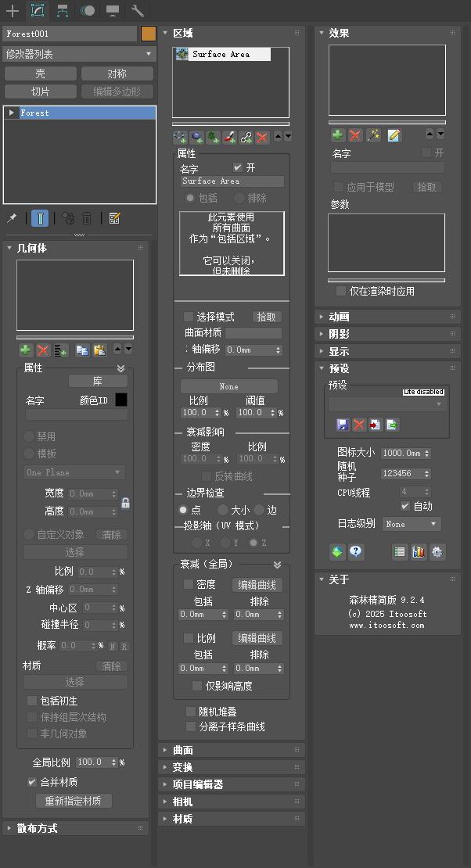Switch to the Utilities wrench tab
Screen dimensions: 471x868
coord(138,11)
